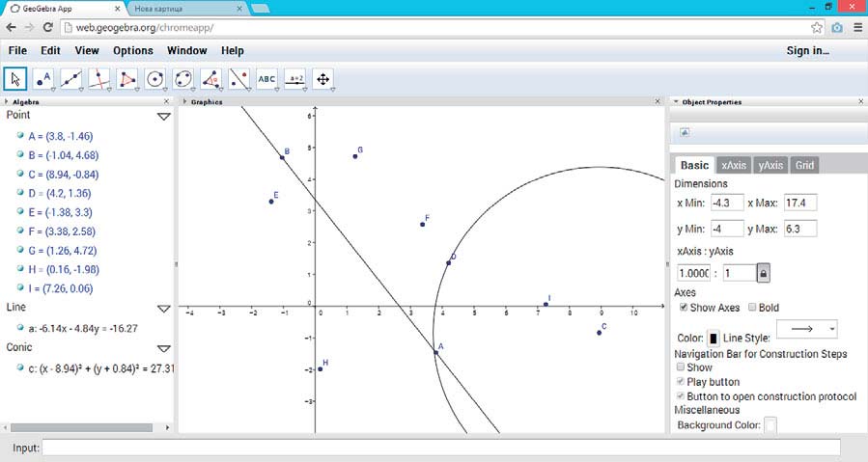Toggle the axis ratio lock icon

tap(764, 273)
